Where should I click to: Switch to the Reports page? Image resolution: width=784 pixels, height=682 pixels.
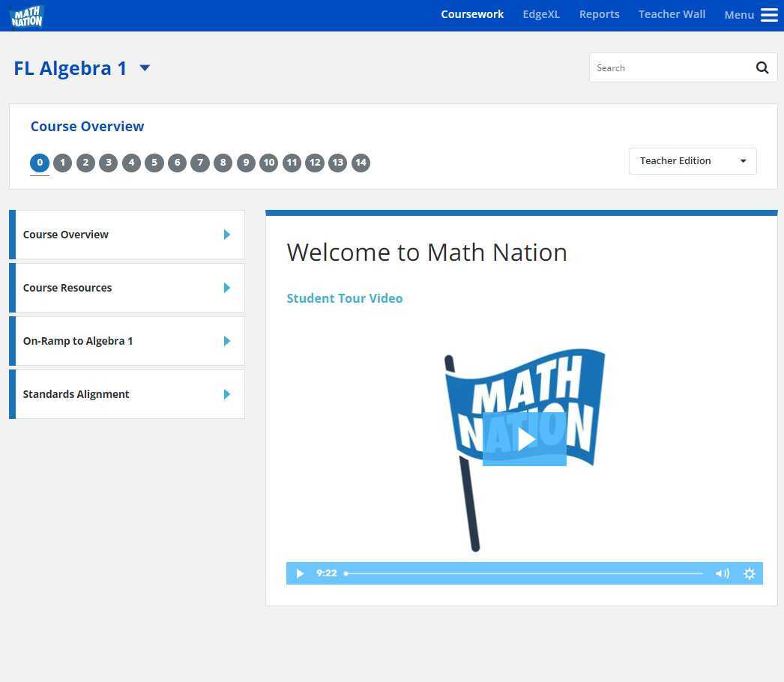(599, 14)
